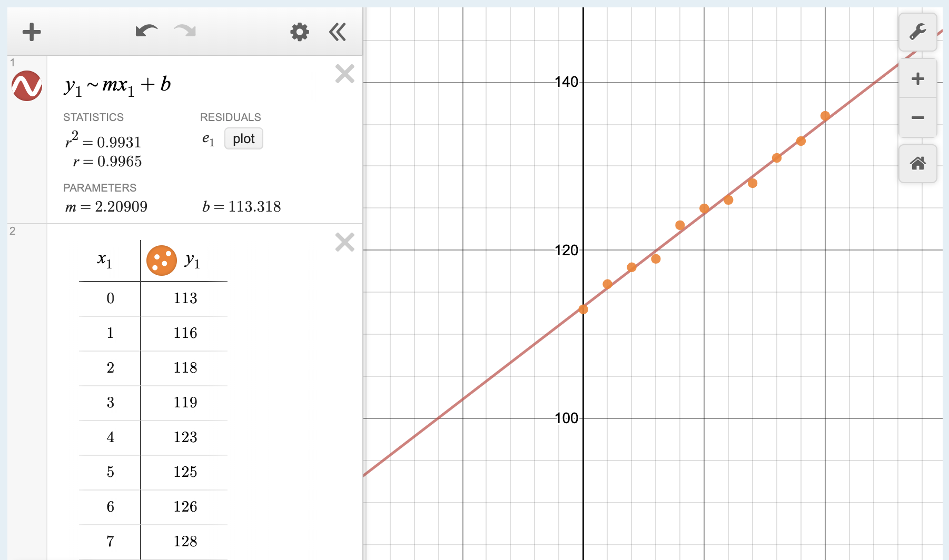
Task: Edit the table cell with value 116
Action: click(x=185, y=334)
